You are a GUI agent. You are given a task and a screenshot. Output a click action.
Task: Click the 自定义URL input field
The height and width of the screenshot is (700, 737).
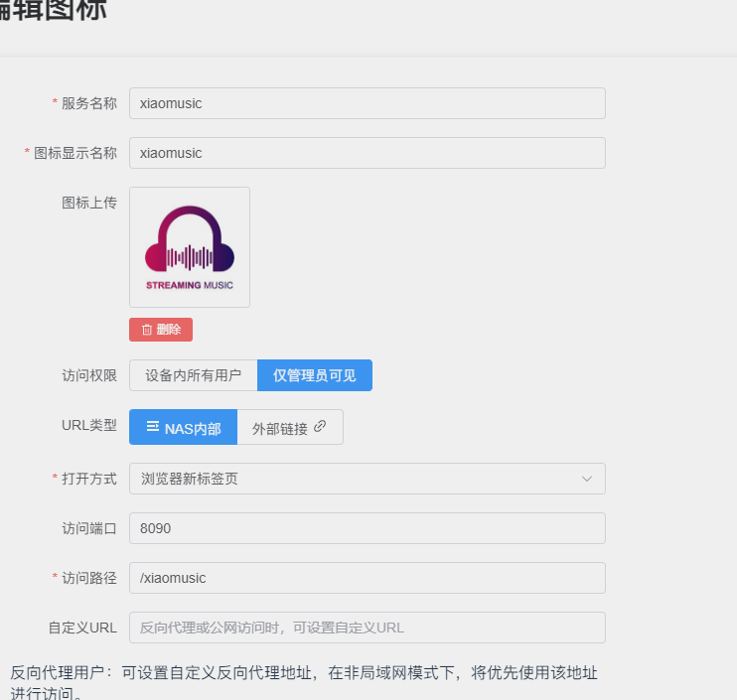click(x=368, y=628)
